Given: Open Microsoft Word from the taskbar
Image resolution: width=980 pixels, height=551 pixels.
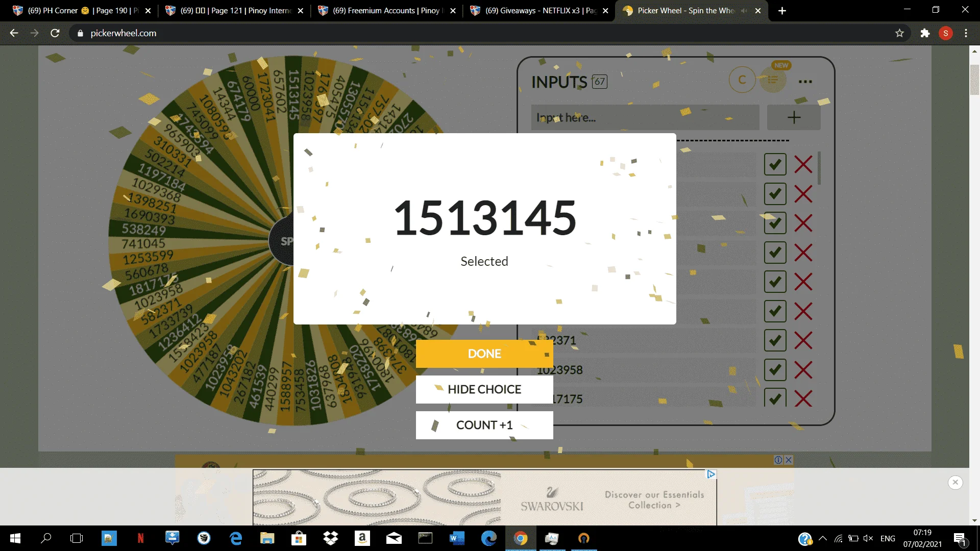Looking at the screenshot, I should pos(457,538).
